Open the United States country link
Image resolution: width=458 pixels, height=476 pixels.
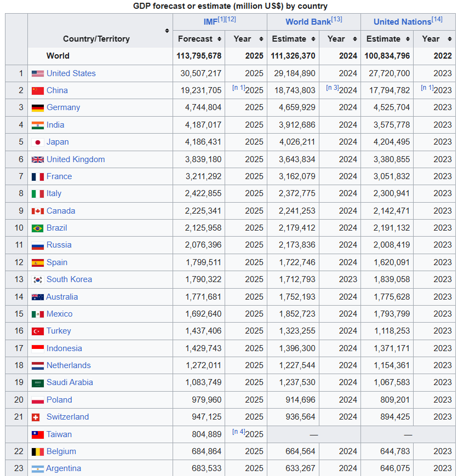tap(71, 73)
